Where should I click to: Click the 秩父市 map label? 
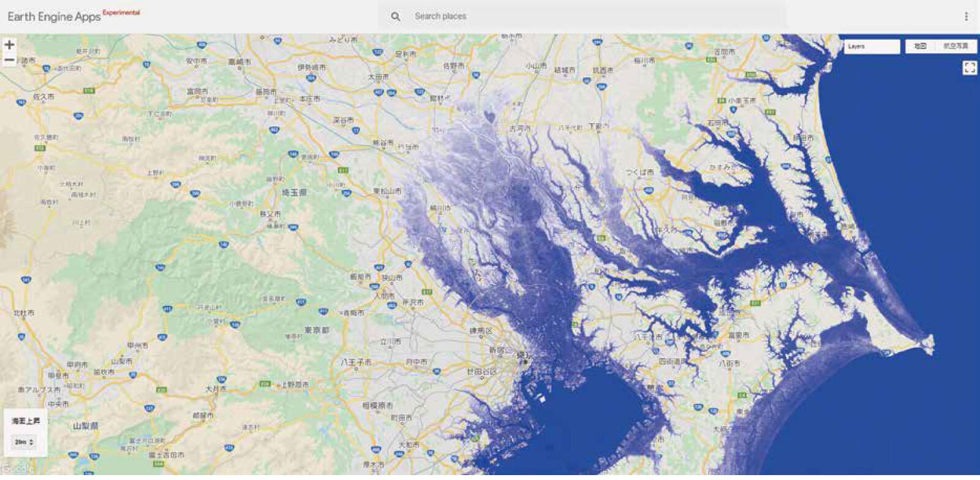pos(270,215)
